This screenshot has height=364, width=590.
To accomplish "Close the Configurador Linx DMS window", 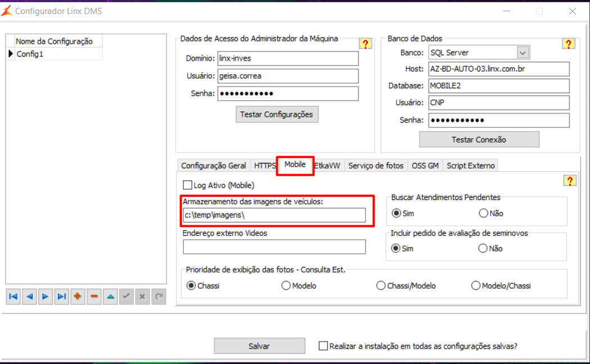I will (573, 11).
